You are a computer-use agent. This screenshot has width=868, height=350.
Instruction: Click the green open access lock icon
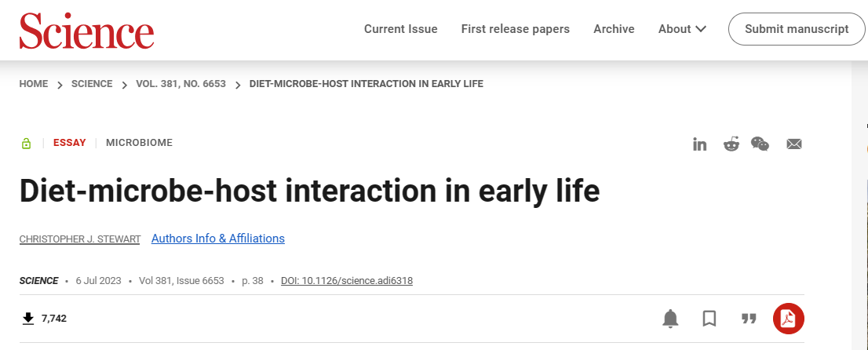26,144
